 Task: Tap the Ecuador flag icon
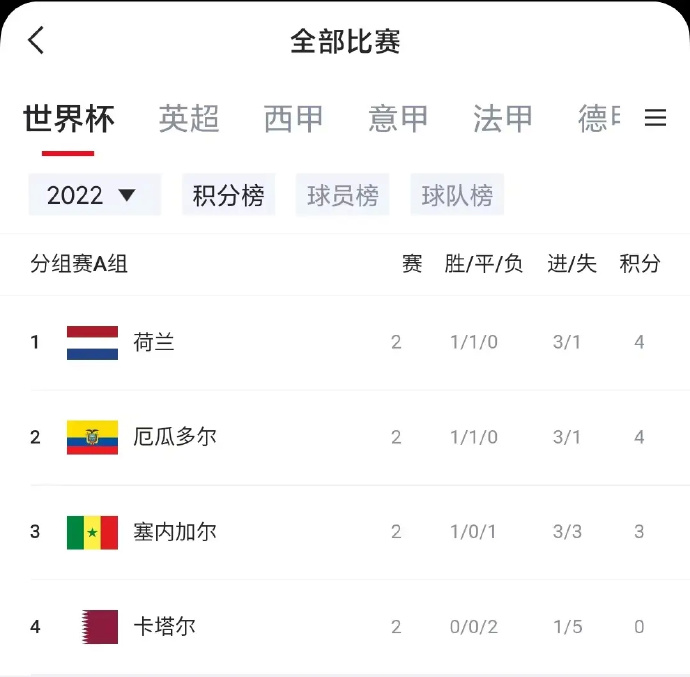click(92, 437)
